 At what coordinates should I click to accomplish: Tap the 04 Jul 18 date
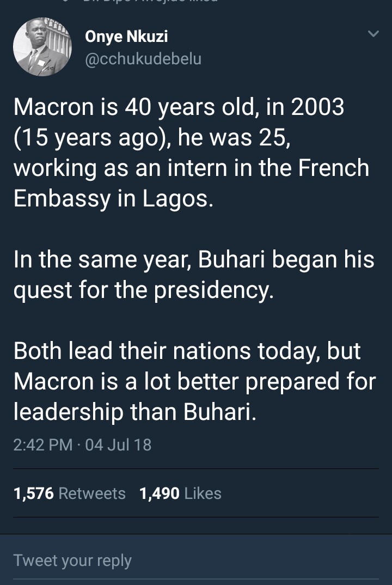118,445
